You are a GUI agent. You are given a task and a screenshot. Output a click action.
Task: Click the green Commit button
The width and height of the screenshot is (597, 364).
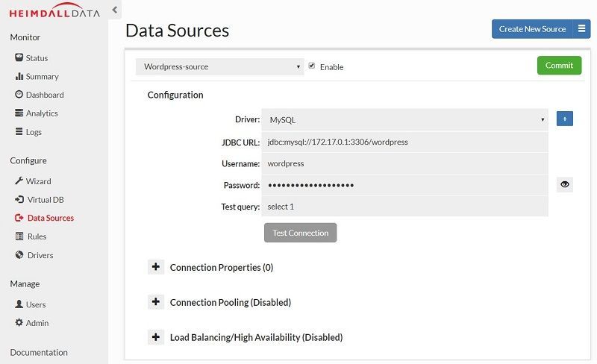click(559, 66)
